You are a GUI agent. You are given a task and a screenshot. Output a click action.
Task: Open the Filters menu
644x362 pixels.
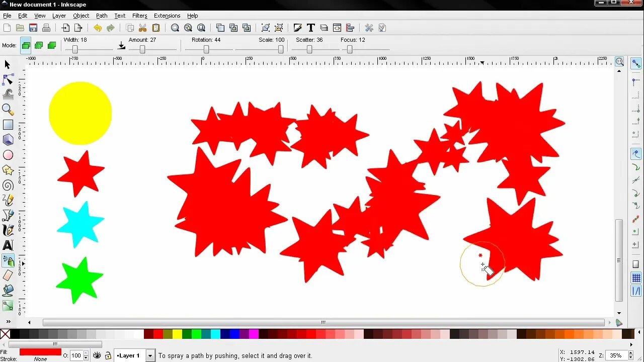(x=139, y=16)
